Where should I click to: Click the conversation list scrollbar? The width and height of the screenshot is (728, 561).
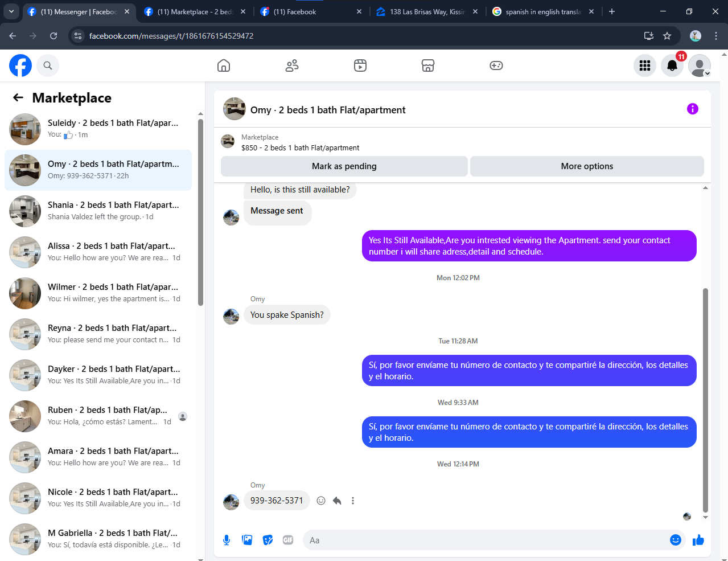coord(200,212)
